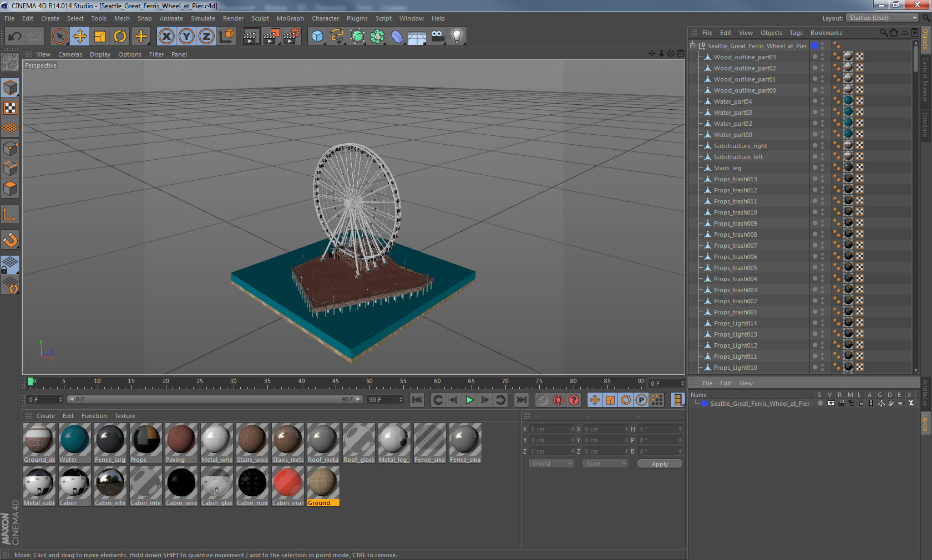Click the X position input field
932x560 pixels.
552,429
